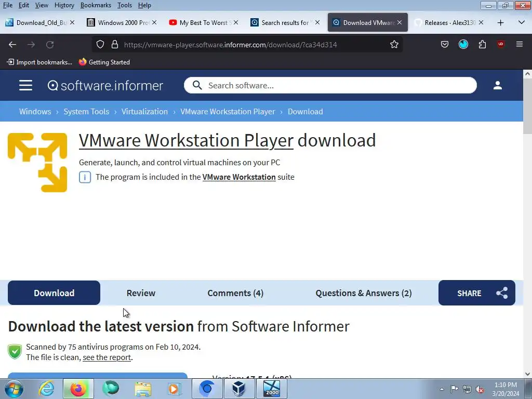Click the Software Informer logo
This screenshot has height=399, width=532.
(105, 86)
